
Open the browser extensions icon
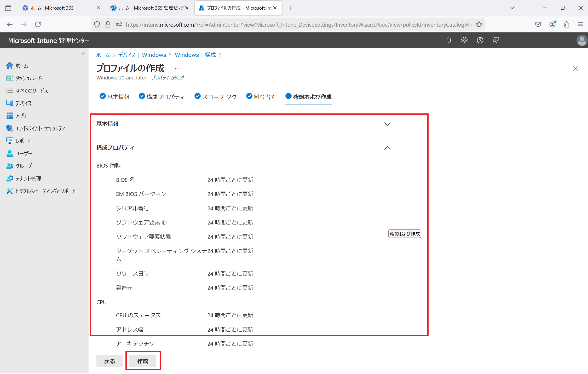tap(566, 24)
